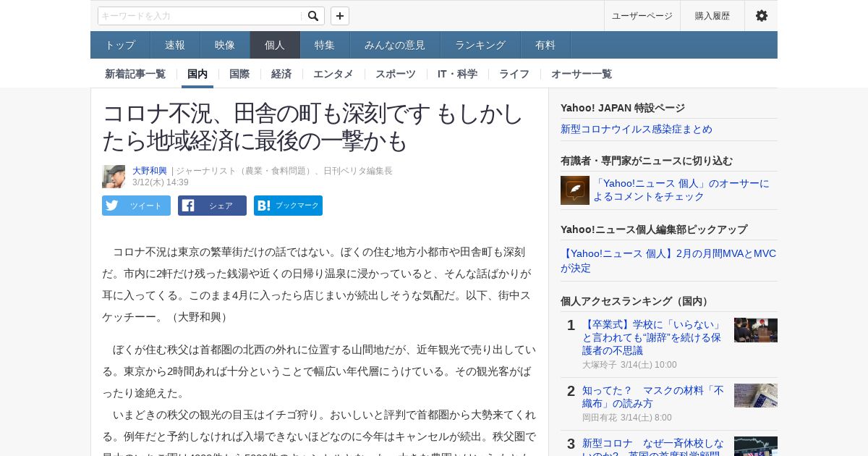This screenshot has height=456, width=868.
Task: Open オーサーによるコメントをチェック link
Action: click(681, 190)
